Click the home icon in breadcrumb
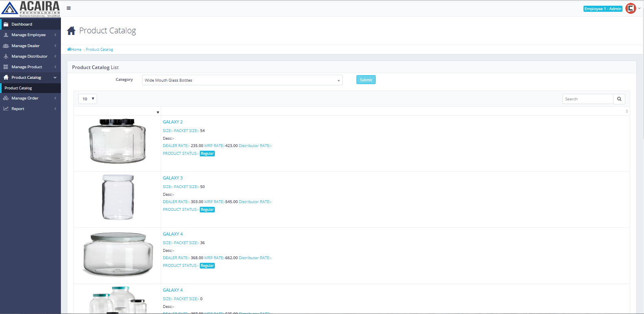644x314 pixels. (x=69, y=50)
